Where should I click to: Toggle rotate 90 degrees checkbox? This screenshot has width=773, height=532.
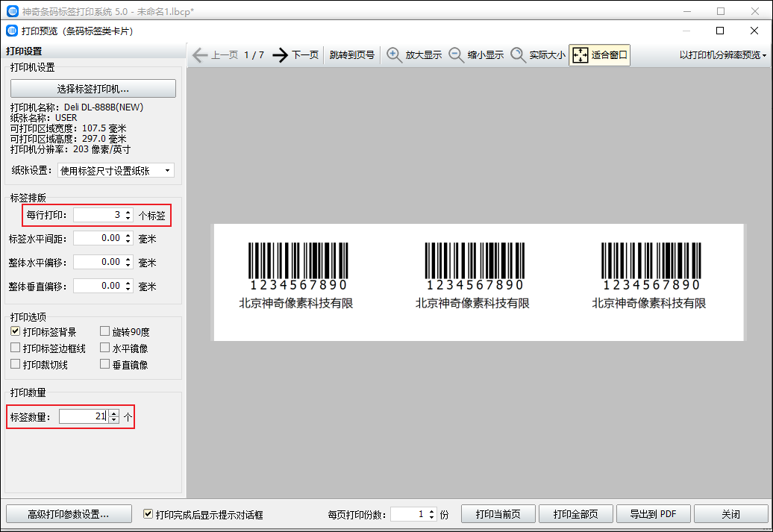point(104,331)
